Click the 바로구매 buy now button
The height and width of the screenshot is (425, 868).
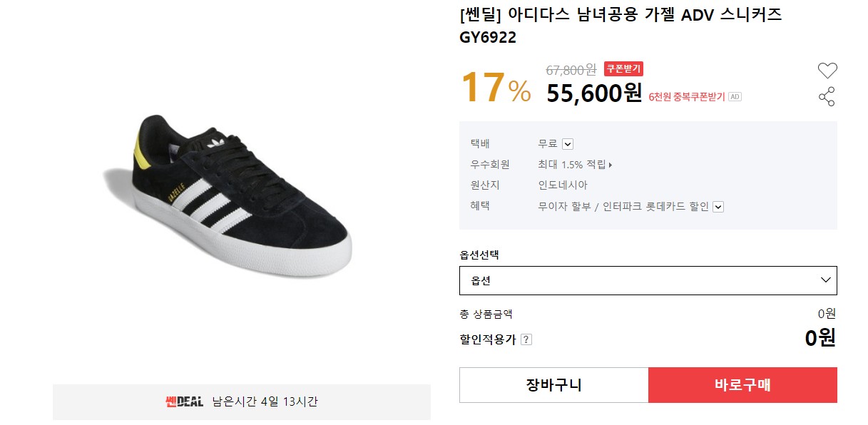tap(742, 385)
